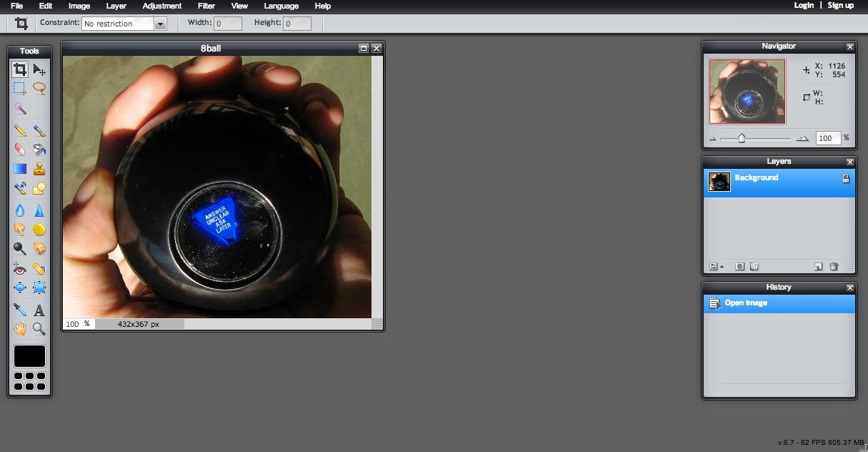The width and height of the screenshot is (868, 452).
Task: Select the Lasso tool
Action: click(x=39, y=89)
